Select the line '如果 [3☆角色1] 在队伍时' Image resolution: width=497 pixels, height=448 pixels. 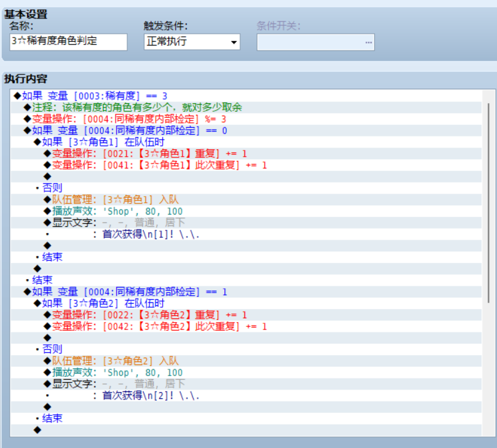(246, 142)
